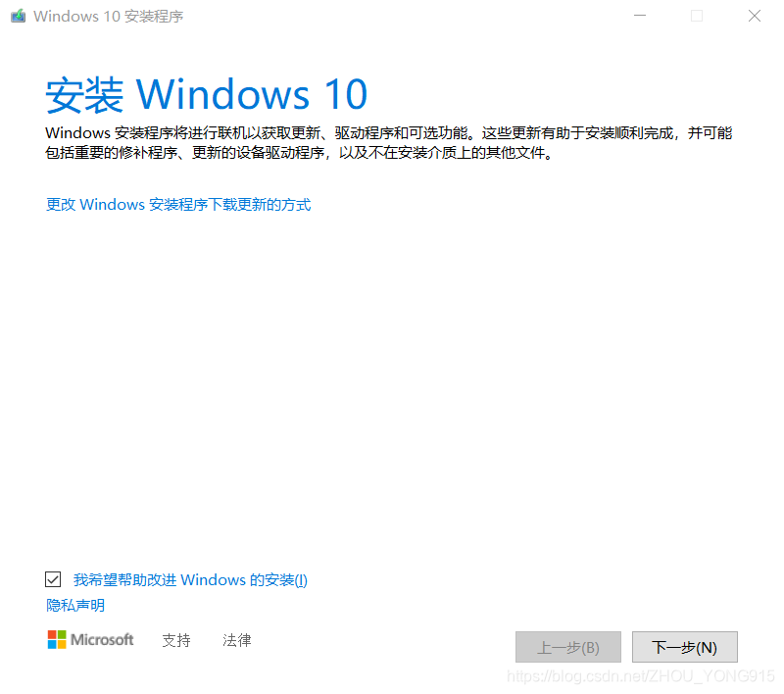
Task: Click the greyed-out maximize window icon
Action: click(697, 16)
